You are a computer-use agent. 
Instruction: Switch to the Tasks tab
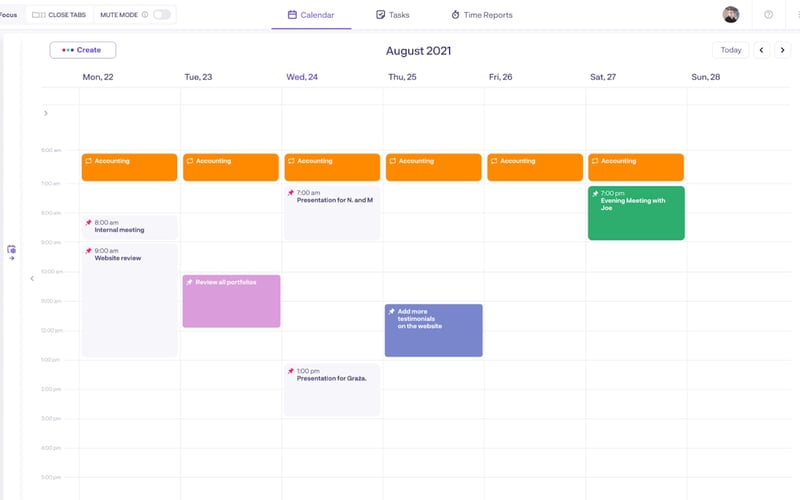[392, 15]
